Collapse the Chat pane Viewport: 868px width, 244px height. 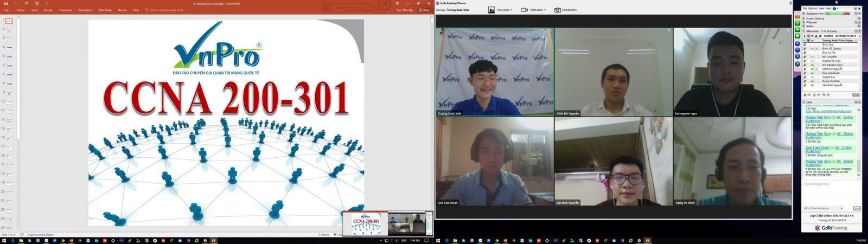click(x=803, y=102)
